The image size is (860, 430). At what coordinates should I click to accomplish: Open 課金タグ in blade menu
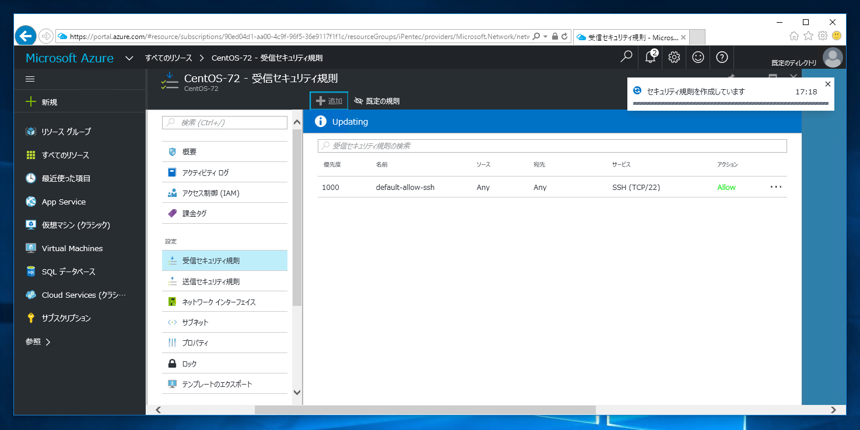pos(225,213)
